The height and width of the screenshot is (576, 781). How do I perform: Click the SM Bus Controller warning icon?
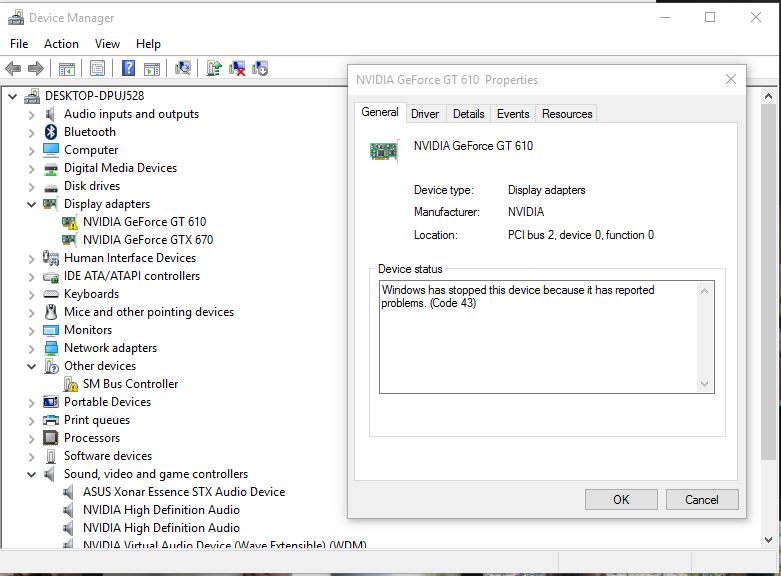point(71,384)
